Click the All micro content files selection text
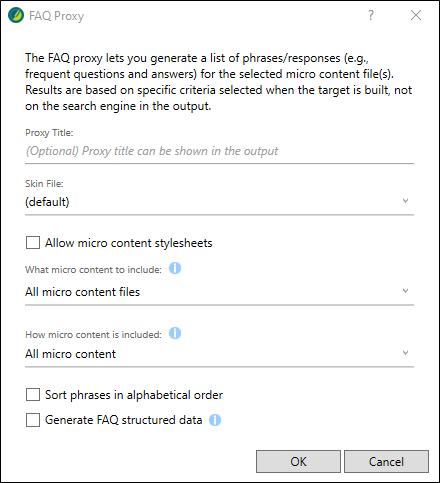 [x=82, y=292]
